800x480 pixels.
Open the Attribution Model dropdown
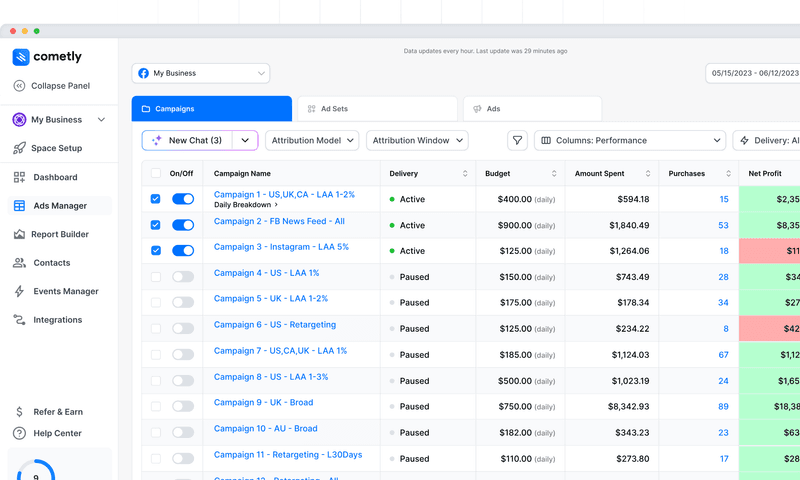[x=312, y=140]
